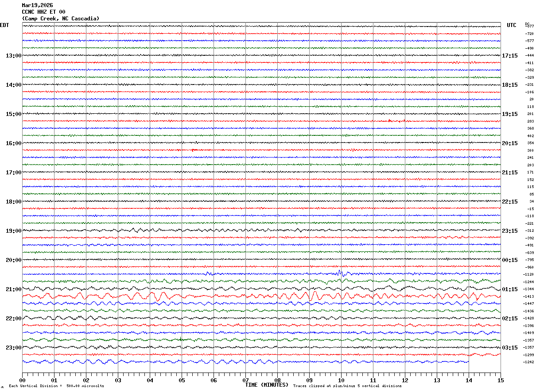Select the 21:00 EDT time label
The height and width of the screenshot is (392, 536).
pyautogui.click(x=14, y=289)
